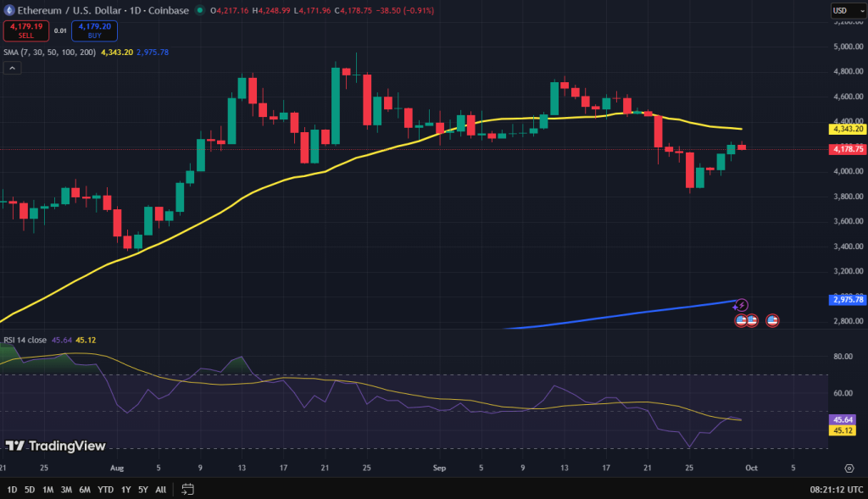
Task: Click the green market status dot
Action: (200, 10)
